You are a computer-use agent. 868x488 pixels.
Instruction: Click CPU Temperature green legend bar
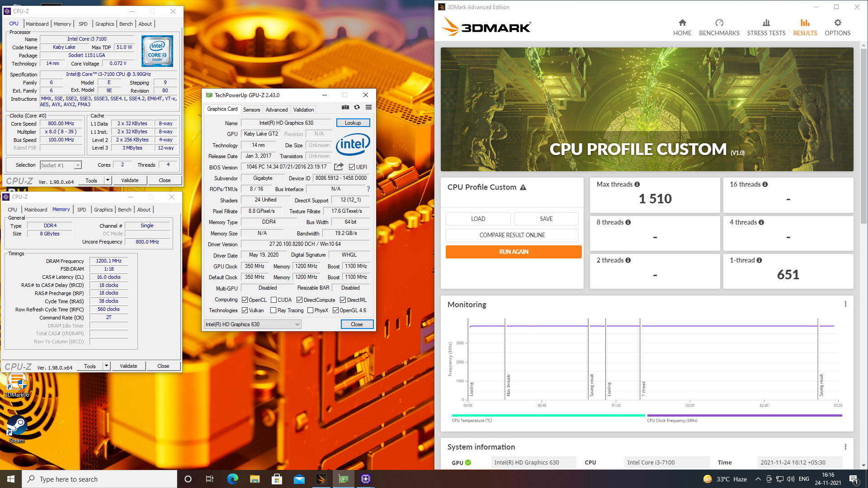[x=548, y=415]
